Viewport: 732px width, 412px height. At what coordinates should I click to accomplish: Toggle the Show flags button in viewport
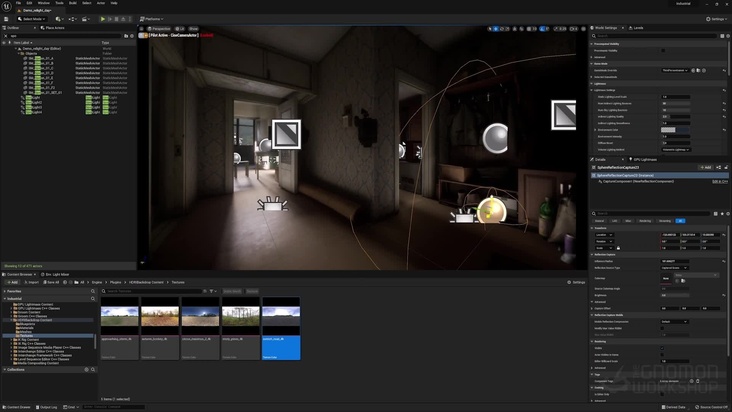pos(193,28)
